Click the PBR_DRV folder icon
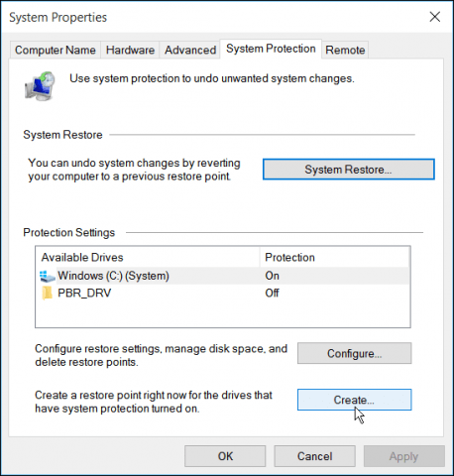This screenshot has width=454, height=476. [47, 294]
